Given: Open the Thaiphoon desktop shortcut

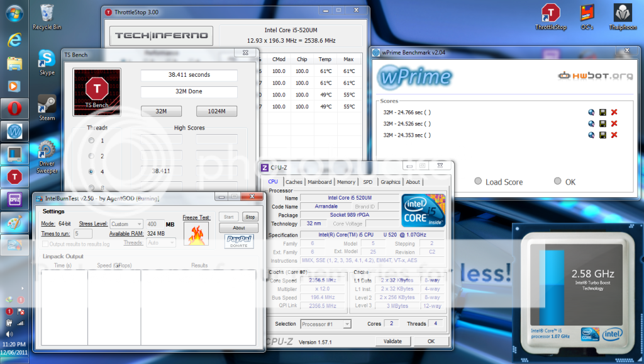Looking at the screenshot, I should click(x=621, y=14).
